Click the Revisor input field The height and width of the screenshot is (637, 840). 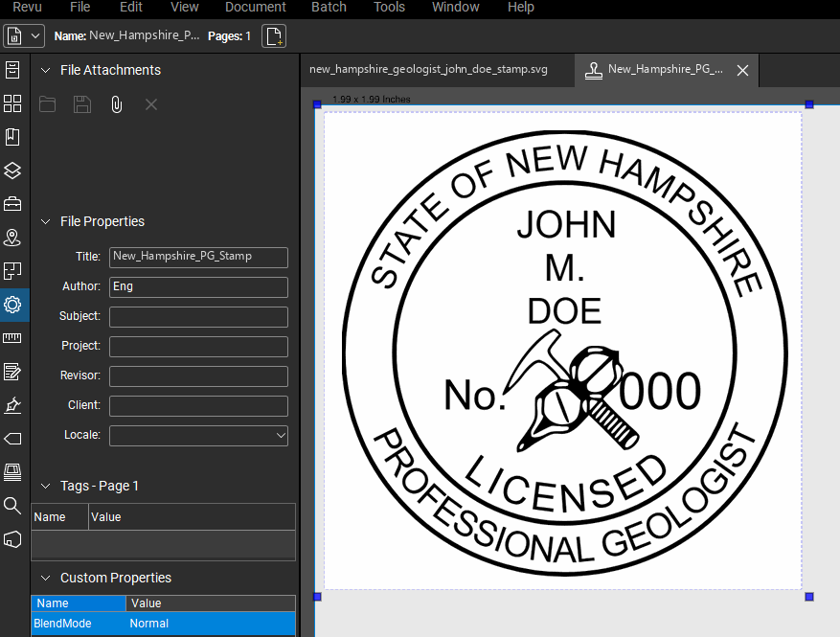coord(199,376)
